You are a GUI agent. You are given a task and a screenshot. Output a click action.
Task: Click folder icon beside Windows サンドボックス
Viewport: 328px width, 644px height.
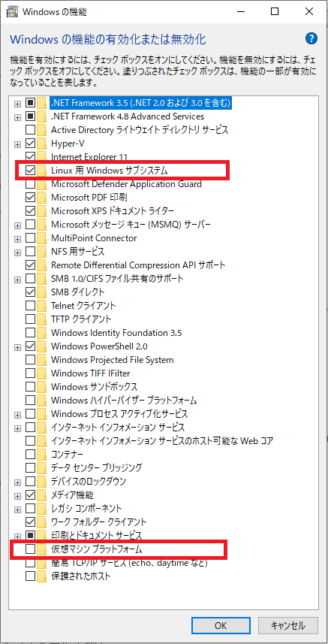click(41, 387)
